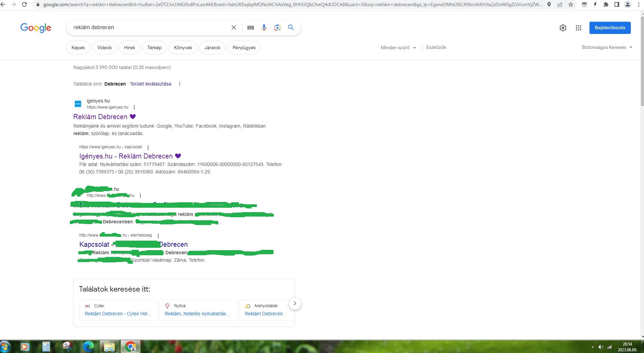Open file explorer from the taskbar
644x353 pixels.
pyautogui.click(x=109, y=347)
